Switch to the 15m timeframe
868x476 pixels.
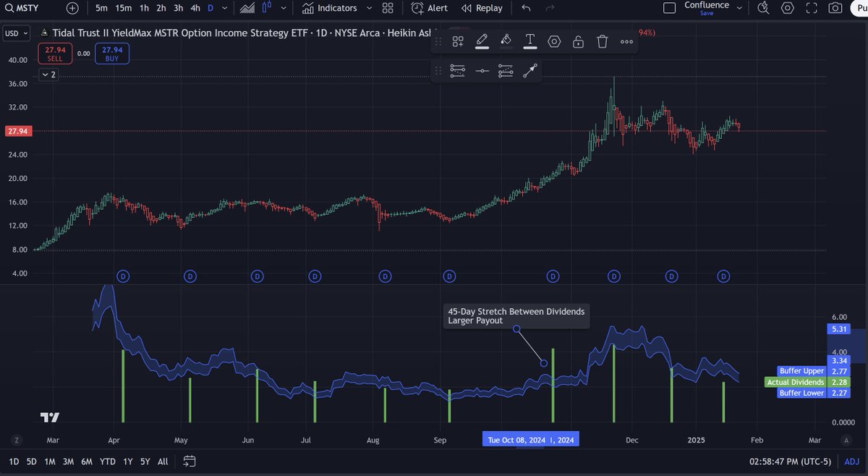(124, 8)
